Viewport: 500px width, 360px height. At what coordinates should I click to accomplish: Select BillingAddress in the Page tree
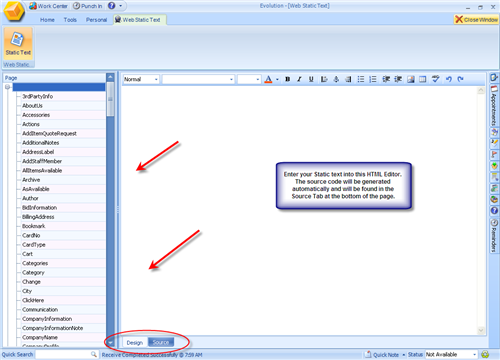tap(38, 217)
